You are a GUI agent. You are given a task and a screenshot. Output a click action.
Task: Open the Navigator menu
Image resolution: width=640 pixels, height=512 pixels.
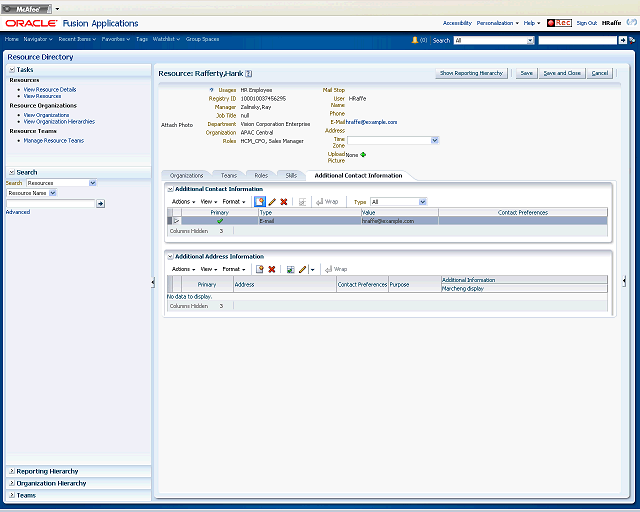tap(38, 39)
